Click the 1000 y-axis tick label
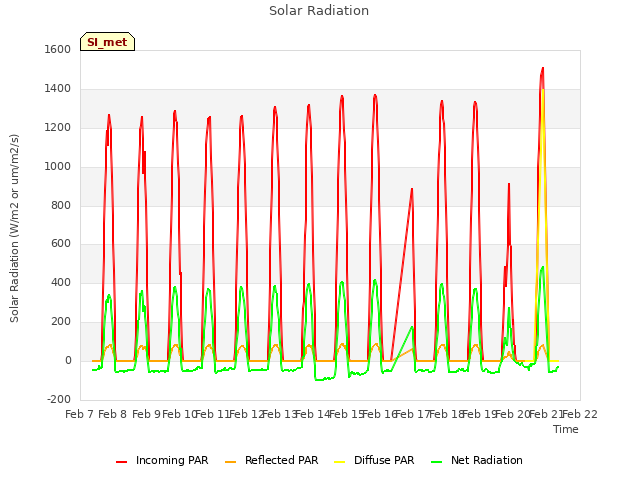This screenshot has height=480, width=640. [58, 167]
